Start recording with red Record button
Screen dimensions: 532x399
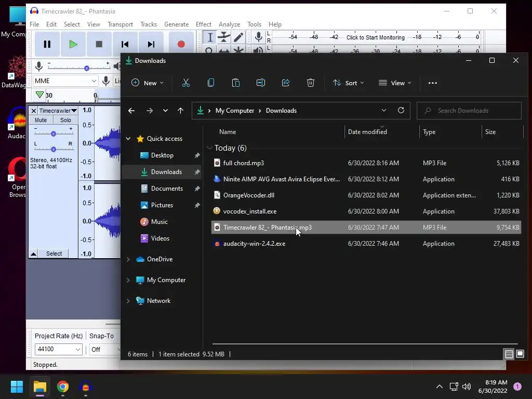coord(181,44)
